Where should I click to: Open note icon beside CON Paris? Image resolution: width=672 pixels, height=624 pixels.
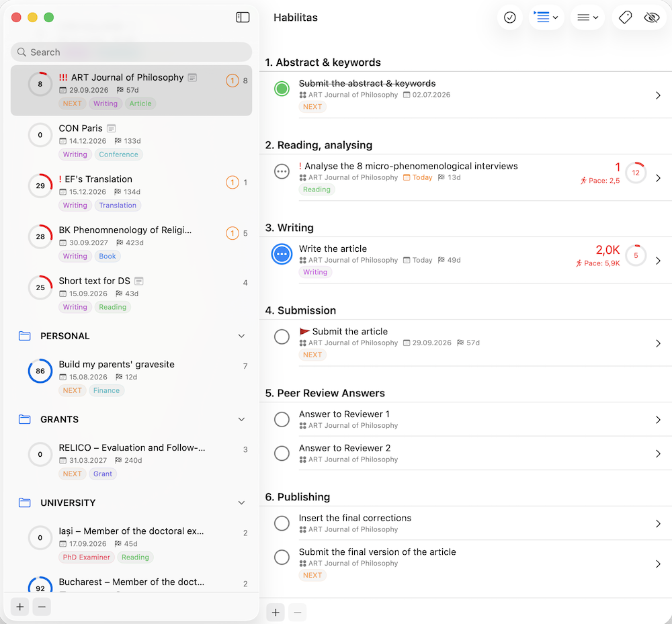(112, 128)
